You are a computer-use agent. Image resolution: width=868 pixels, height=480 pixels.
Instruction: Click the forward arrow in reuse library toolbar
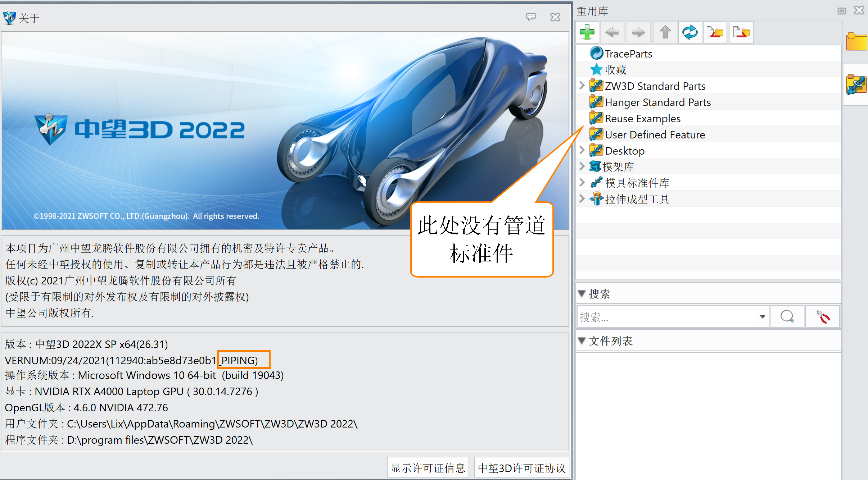click(x=638, y=32)
